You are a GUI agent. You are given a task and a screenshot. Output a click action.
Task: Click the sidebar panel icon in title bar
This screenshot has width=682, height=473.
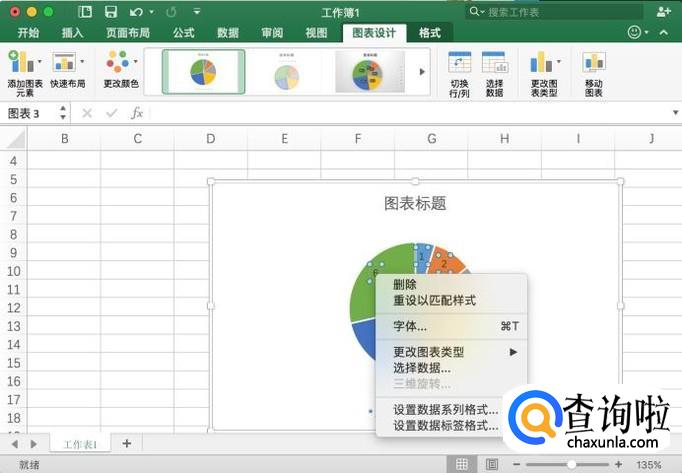[85, 12]
